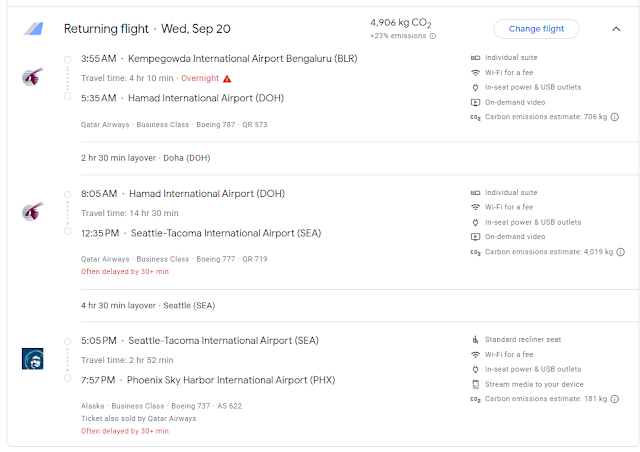Click 'Travel time: 4 hr 10 min' text
The height and width of the screenshot is (452, 640).
tap(127, 78)
